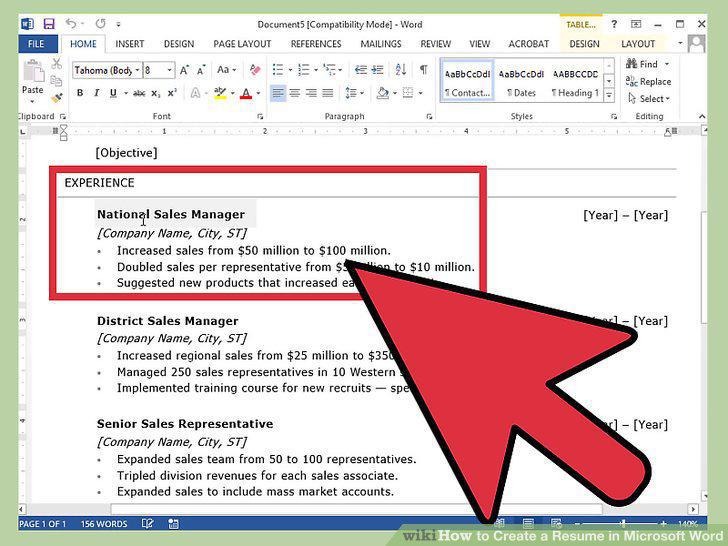Sort the selected text alphabetically

[400, 70]
